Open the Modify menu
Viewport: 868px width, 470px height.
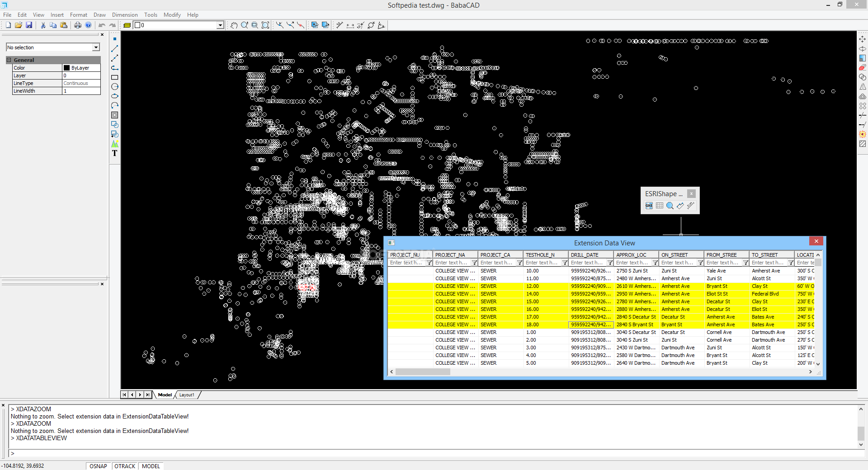pos(172,15)
